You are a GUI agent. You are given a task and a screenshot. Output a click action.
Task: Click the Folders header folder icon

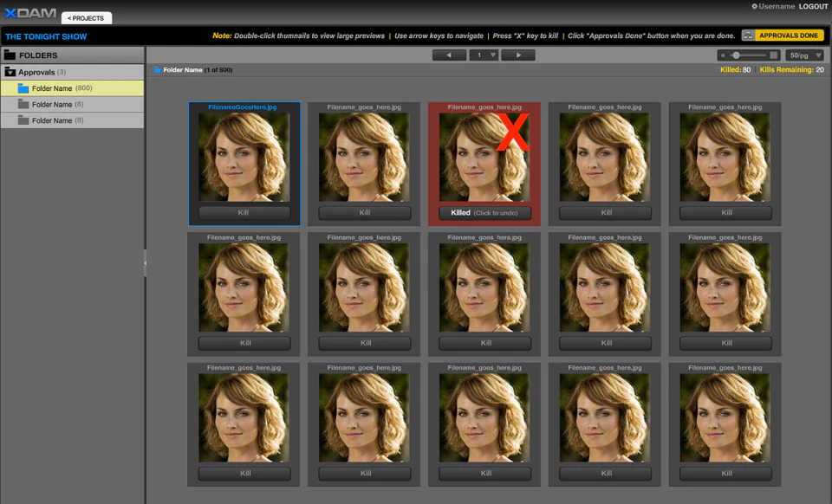pos(10,55)
